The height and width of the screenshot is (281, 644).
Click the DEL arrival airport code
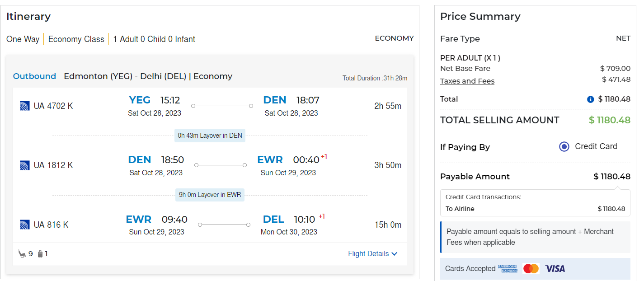pyautogui.click(x=273, y=220)
